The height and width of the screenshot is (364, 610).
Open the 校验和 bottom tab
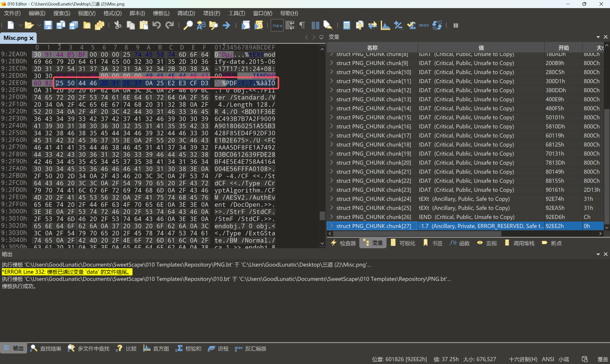coord(188,348)
